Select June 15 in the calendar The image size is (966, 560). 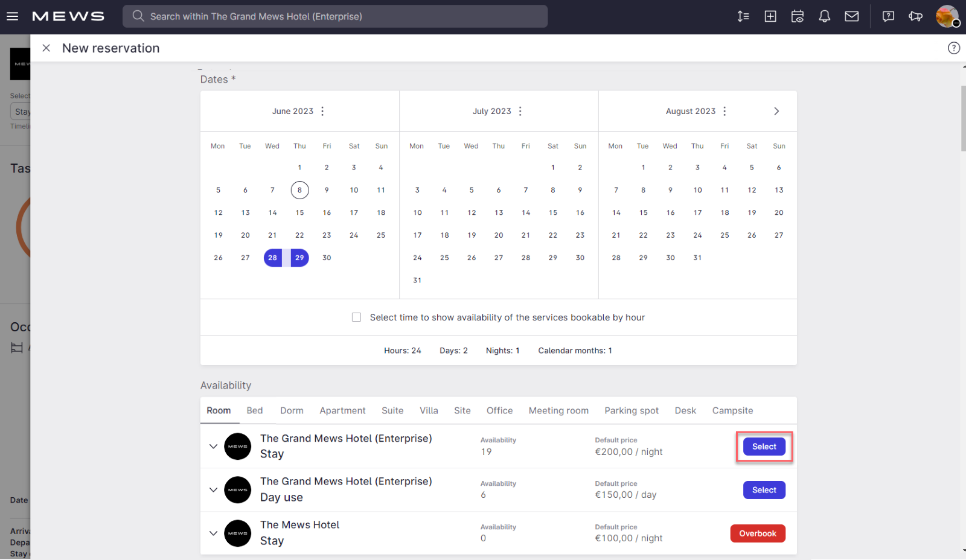299,212
